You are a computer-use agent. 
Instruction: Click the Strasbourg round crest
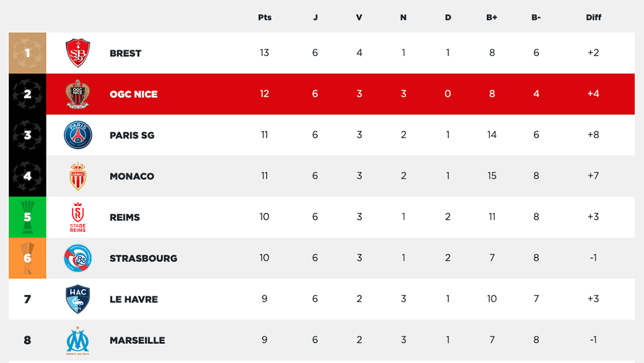pos(78,258)
